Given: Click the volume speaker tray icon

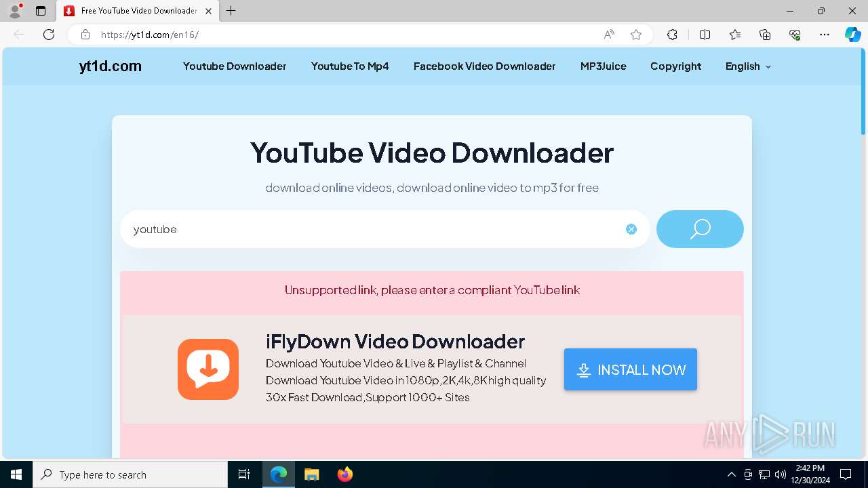Looking at the screenshot, I should pos(781,474).
